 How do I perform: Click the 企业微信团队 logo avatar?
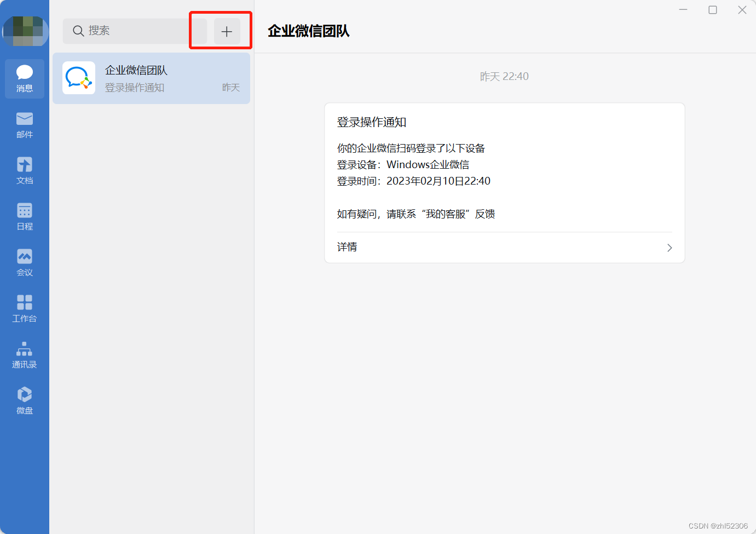coord(79,78)
